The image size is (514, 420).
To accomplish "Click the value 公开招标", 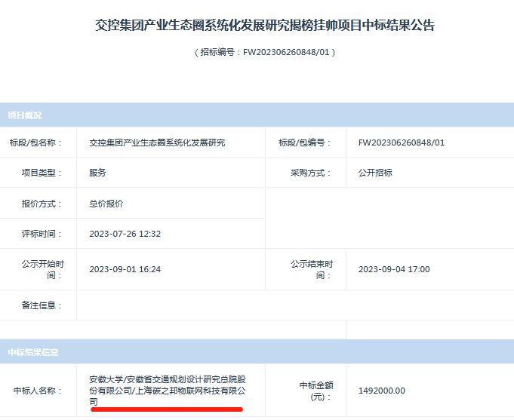I will pyautogui.click(x=375, y=173).
